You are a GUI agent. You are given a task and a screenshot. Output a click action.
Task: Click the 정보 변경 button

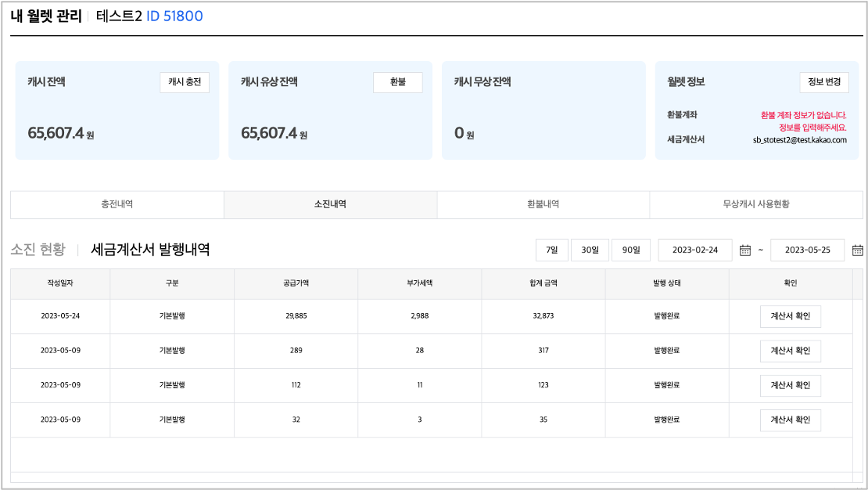tap(823, 82)
